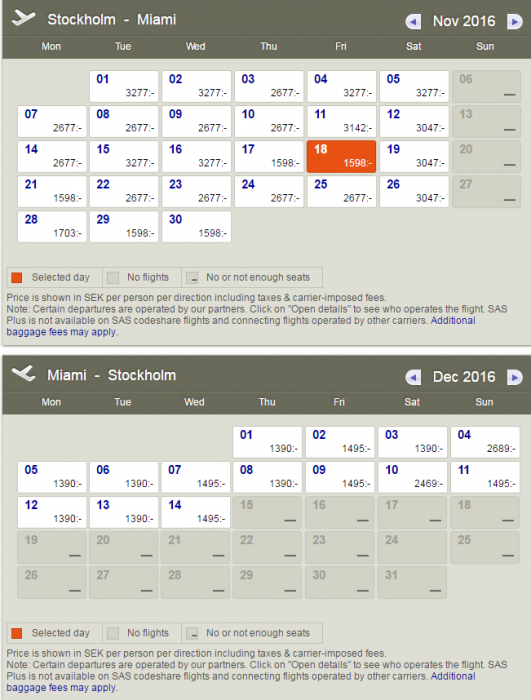Click the return landing airplane icon
The width and height of the screenshot is (531, 700).
click(x=23, y=373)
